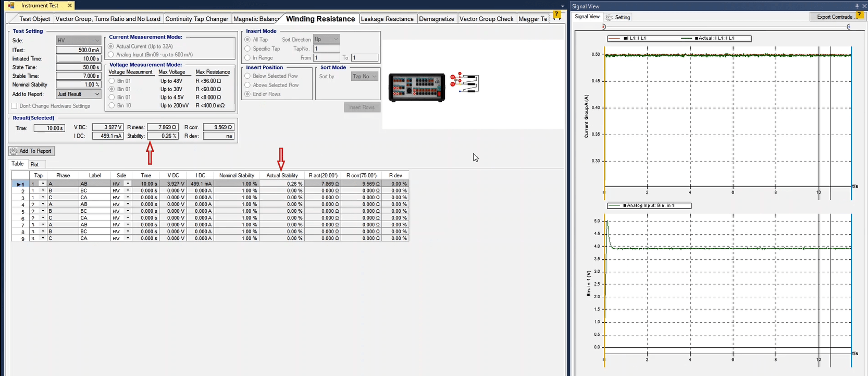Click the Export Comtrade button
The height and width of the screenshot is (376, 868).
pyautogui.click(x=834, y=17)
